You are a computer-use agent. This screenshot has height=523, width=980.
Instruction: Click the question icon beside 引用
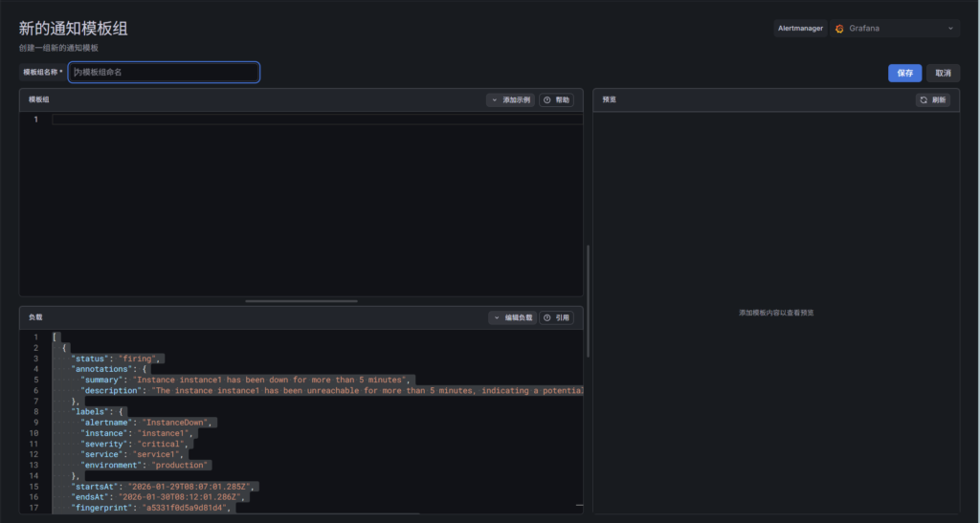(547, 317)
